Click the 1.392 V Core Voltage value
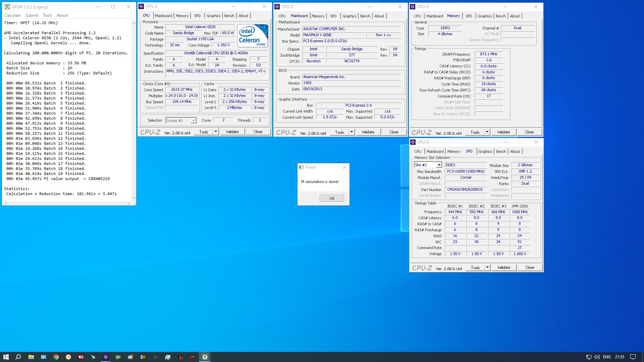644x362 pixels. [x=223, y=45]
